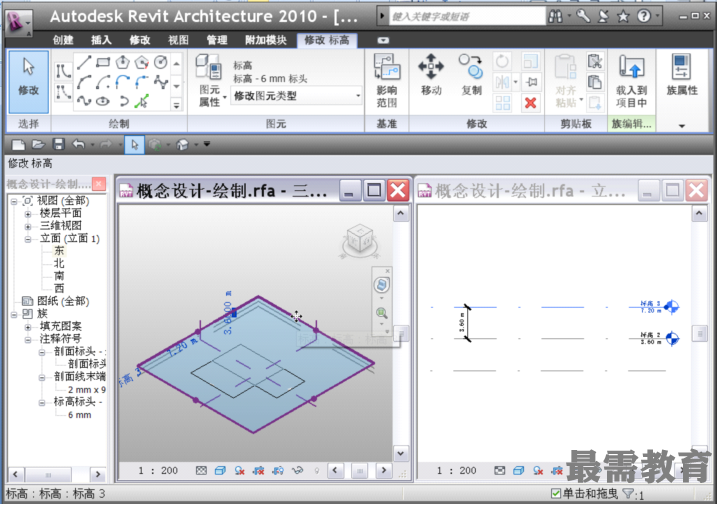Click the favorites star icon
This screenshot has width=718, height=506.
pyautogui.click(x=623, y=17)
